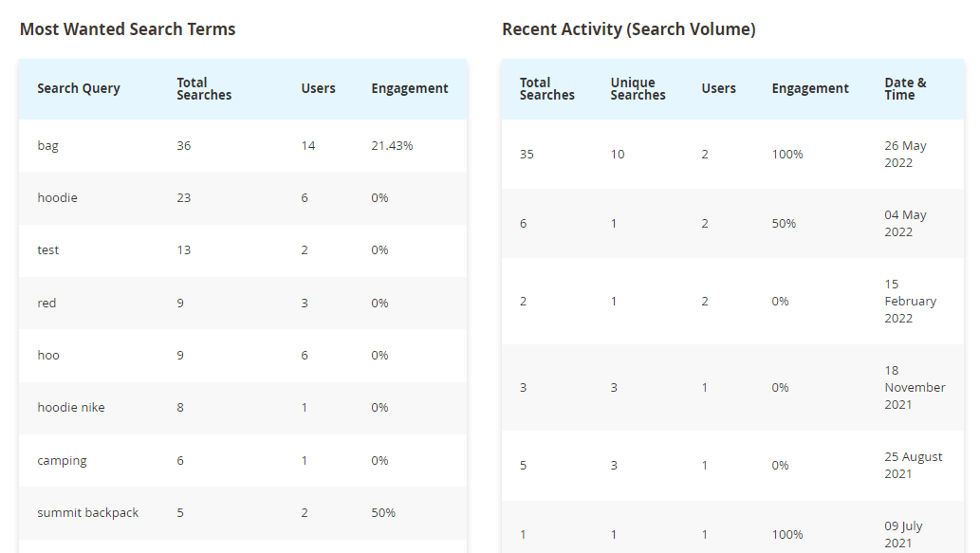Sort by Total Searches in Most Wanted table
The image size is (980, 553).
[x=204, y=89]
